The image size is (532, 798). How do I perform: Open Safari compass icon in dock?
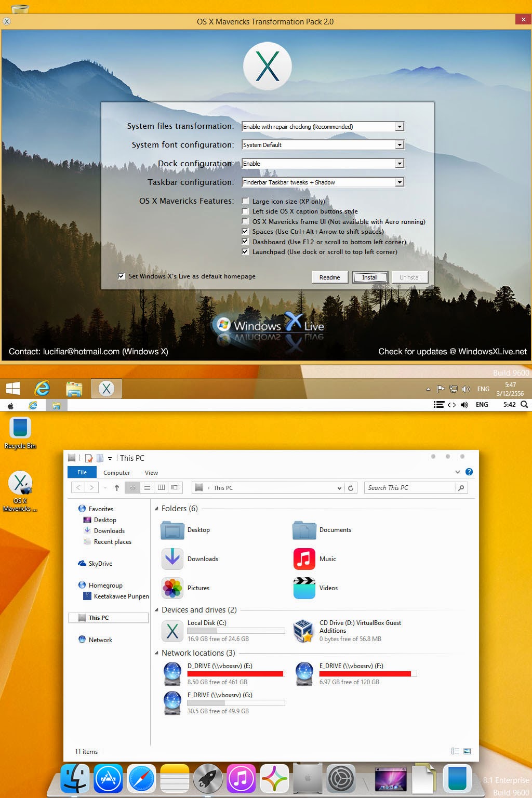[141, 779]
